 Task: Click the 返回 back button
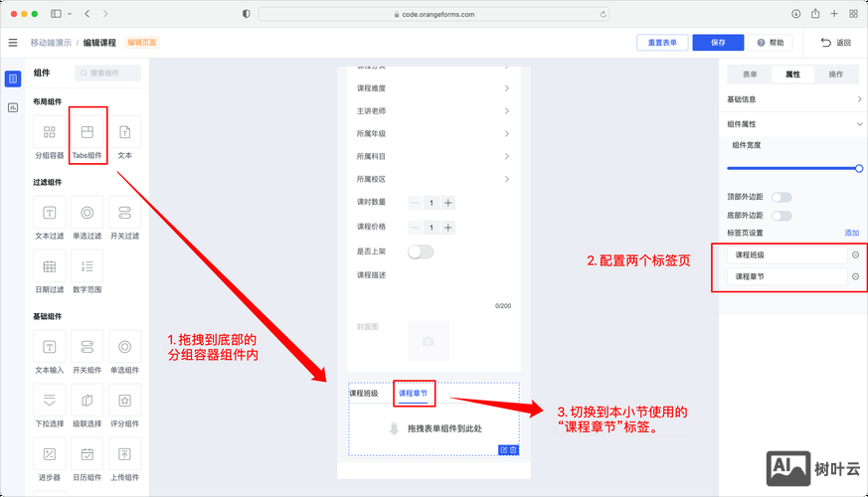(x=835, y=43)
